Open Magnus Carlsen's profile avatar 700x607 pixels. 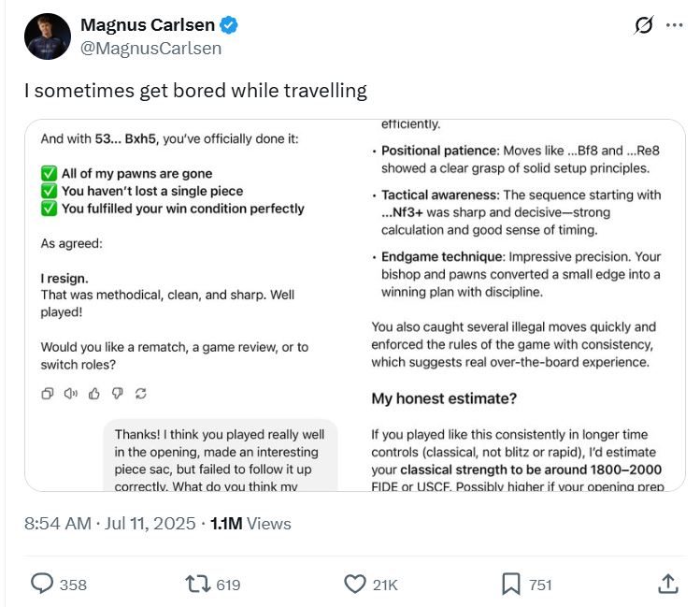click(47, 37)
